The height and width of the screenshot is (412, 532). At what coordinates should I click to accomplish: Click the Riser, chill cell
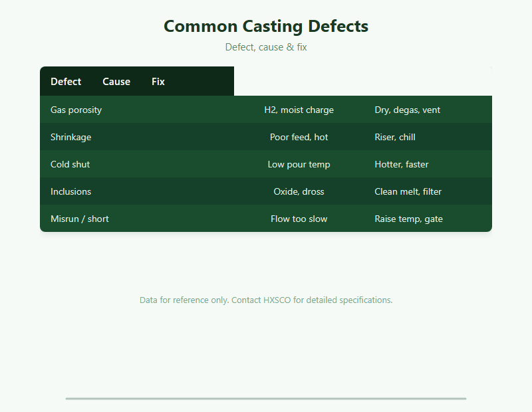tap(428, 137)
